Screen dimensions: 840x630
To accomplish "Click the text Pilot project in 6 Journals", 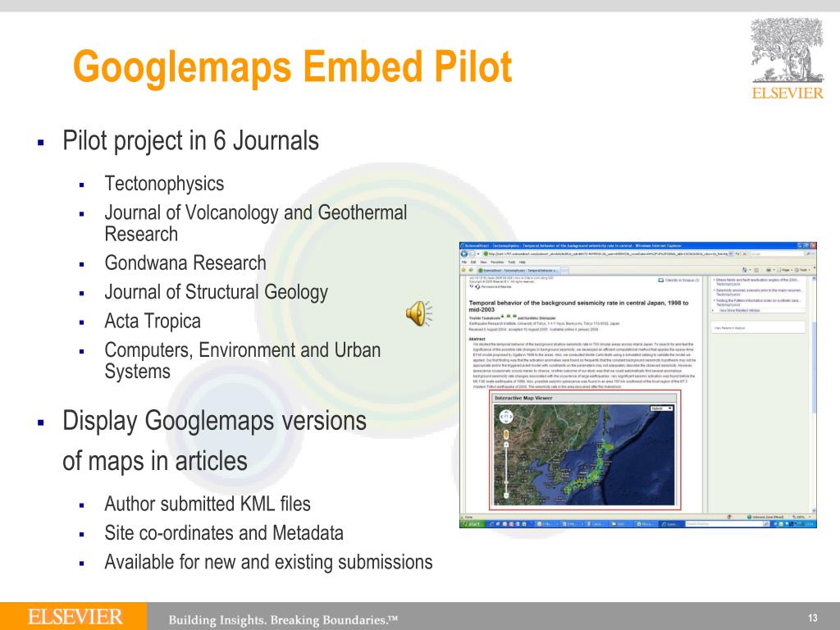I will 190,141.
